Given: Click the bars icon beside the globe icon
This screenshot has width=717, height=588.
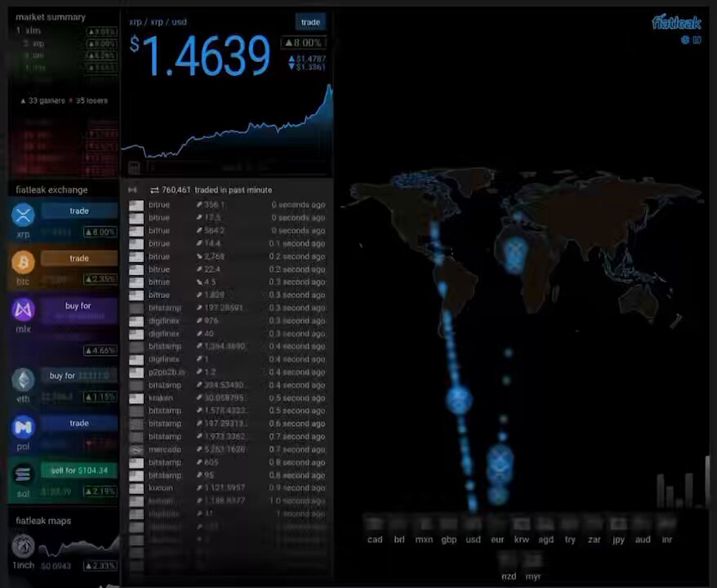Looking at the screenshot, I should [697, 40].
